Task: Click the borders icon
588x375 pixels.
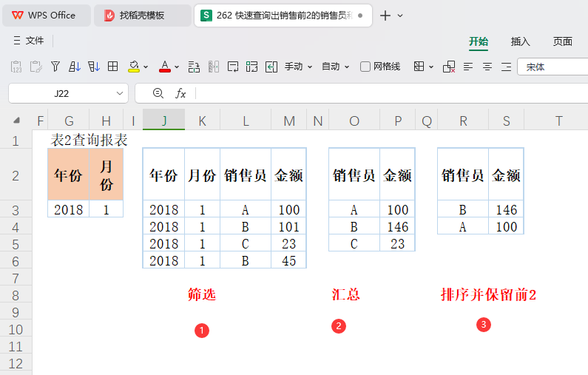Action: pos(419,67)
